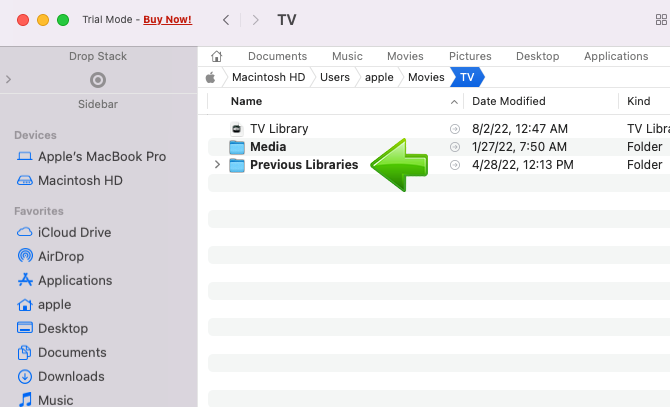670x407 pixels.
Task: Click the Favorites section header
Action: (38, 211)
